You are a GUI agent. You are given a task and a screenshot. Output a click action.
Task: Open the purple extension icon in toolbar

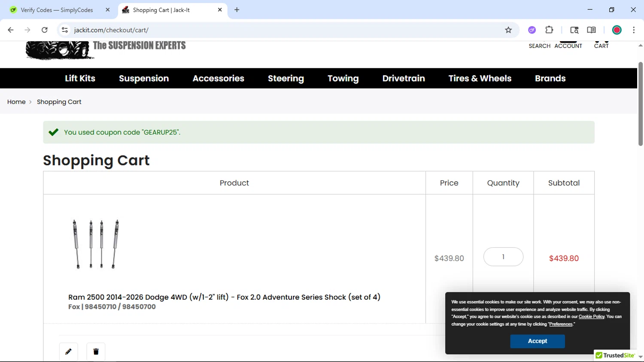pyautogui.click(x=532, y=30)
